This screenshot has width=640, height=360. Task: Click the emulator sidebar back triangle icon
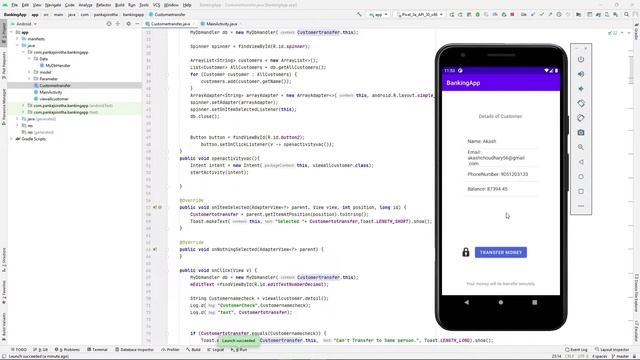581,162
